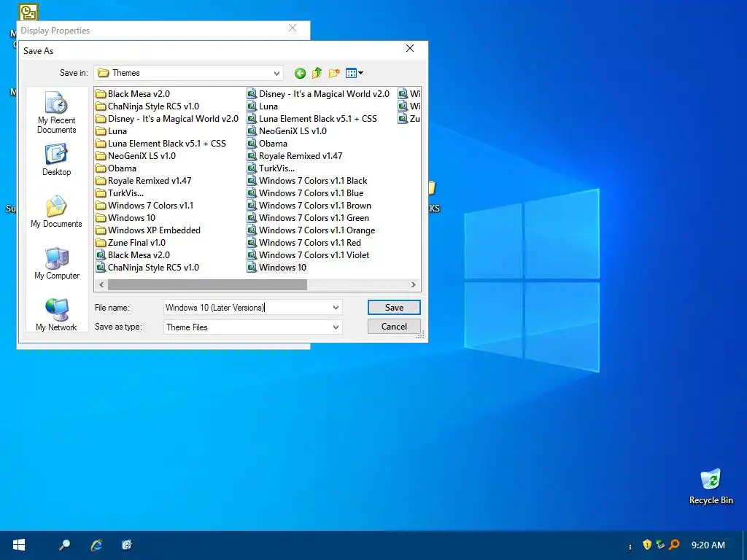The width and height of the screenshot is (747, 560).
Task: Select Luna Element Black v5.1 folder
Action: click(160, 144)
